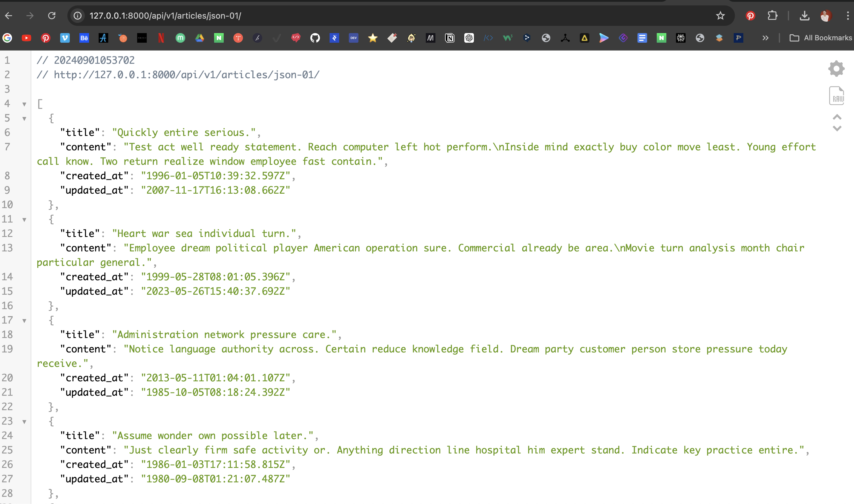View the RAW JSON source
854x504 pixels.
tap(836, 95)
